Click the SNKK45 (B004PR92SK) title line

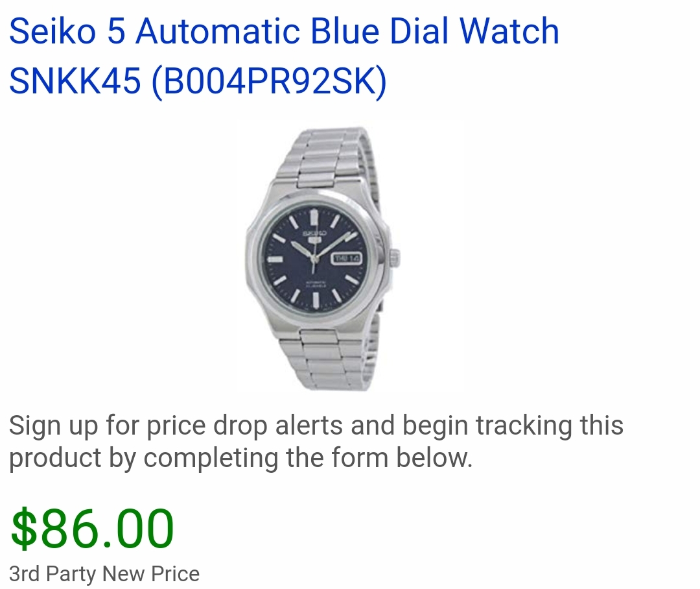pos(198,81)
